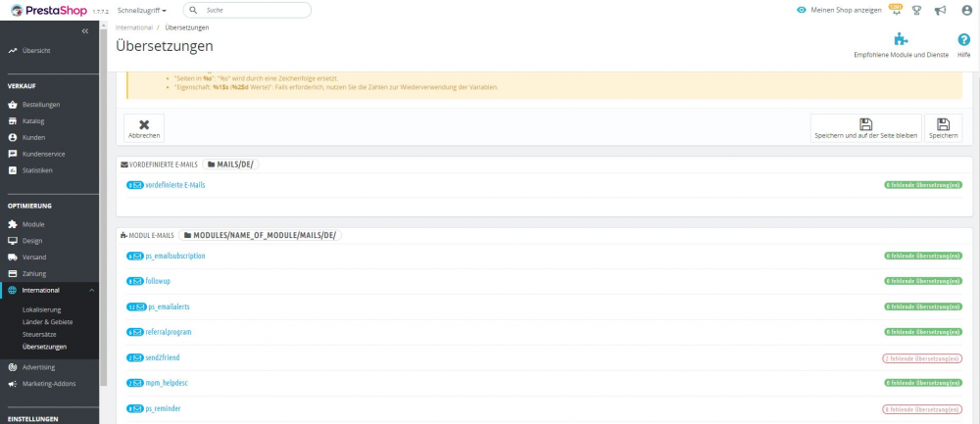980x424 pixels.
Task: Click the Suche search field
Action: (x=247, y=10)
